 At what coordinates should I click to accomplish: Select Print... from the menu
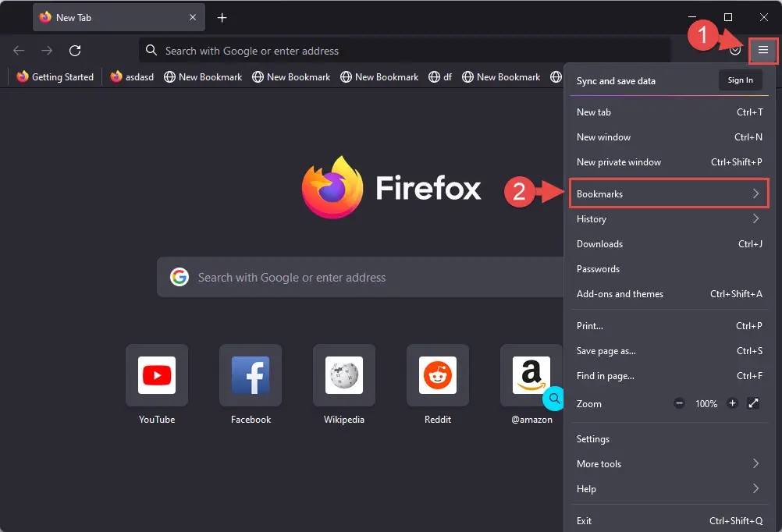click(x=670, y=325)
